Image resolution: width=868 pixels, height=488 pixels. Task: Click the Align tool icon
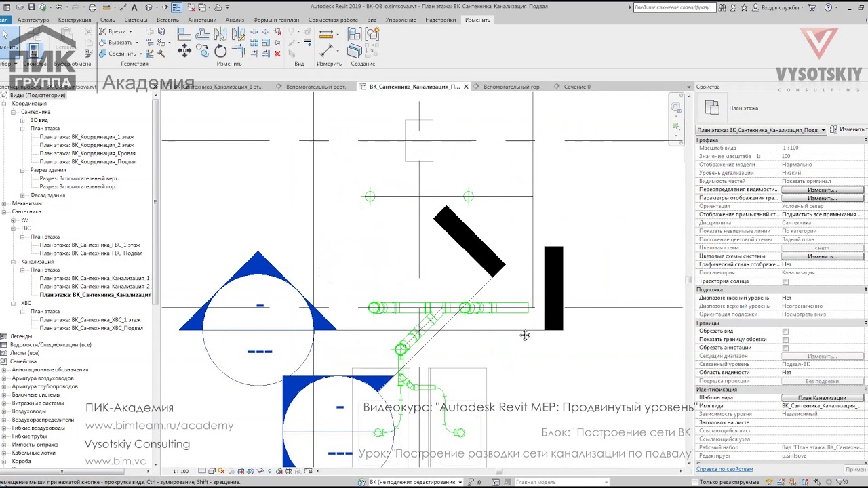[184, 34]
